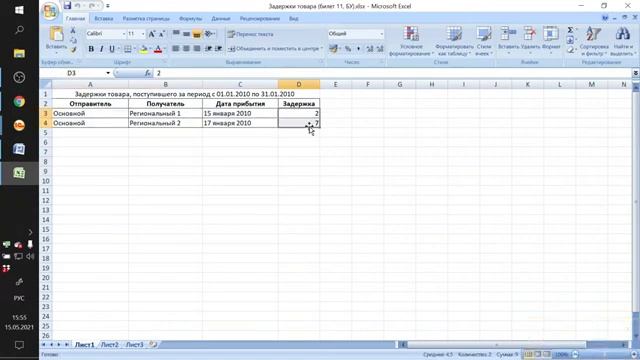Toggle Bold formatting
640x360 pixels.
pyautogui.click(x=91, y=49)
